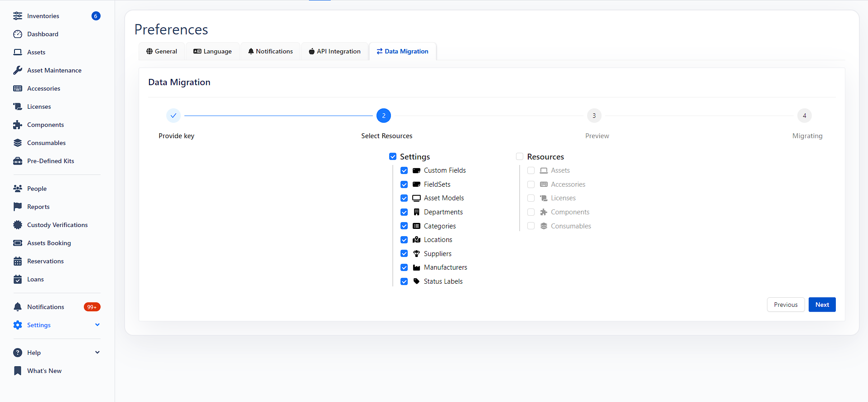Click the Consumables stack icon in sidebar
This screenshot has height=402, width=868.
(x=18, y=143)
